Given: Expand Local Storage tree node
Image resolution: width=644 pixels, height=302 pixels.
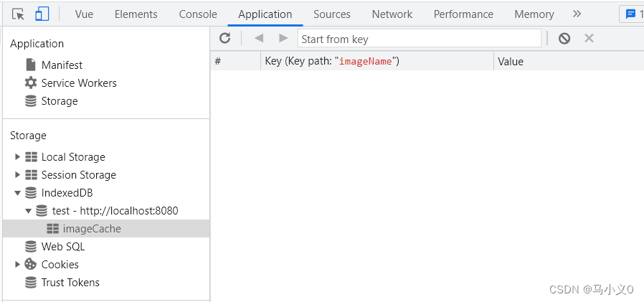Looking at the screenshot, I should pos(17,156).
